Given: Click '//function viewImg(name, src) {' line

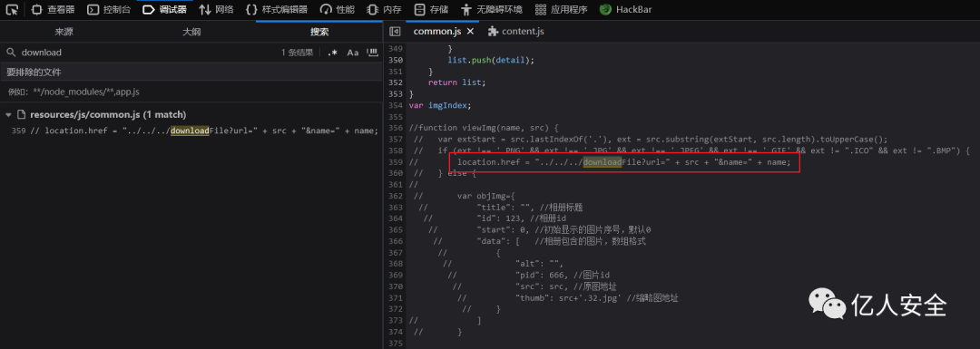Looking at the screenshot, I should point(484,128).
